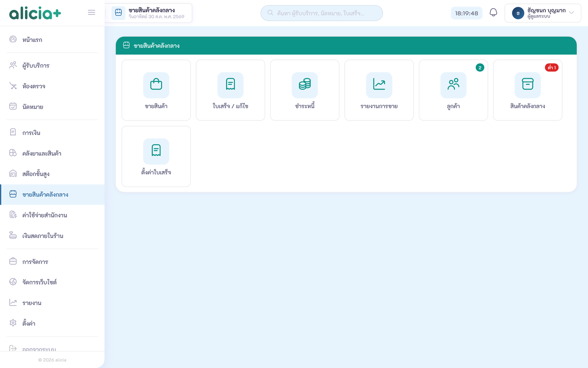Viewport: 588px width, 368px height.
Task: Click the red ต่ำ 1 badge
Action: (x=552, y=68)
